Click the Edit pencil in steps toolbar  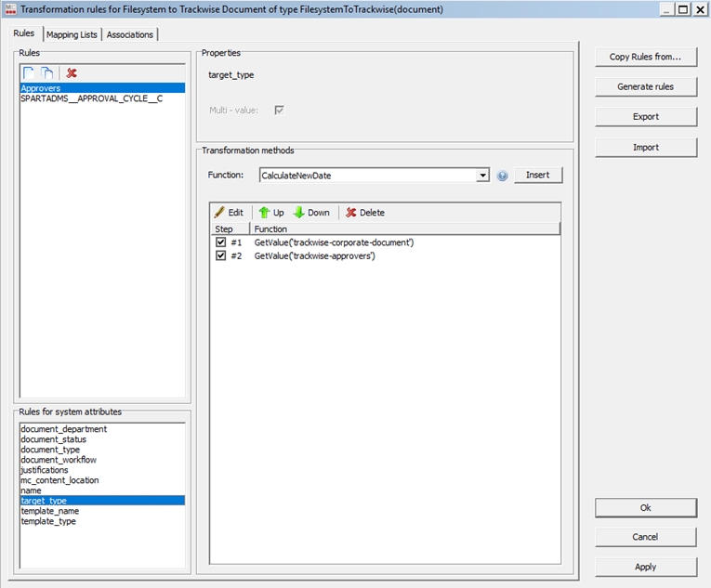229,213
